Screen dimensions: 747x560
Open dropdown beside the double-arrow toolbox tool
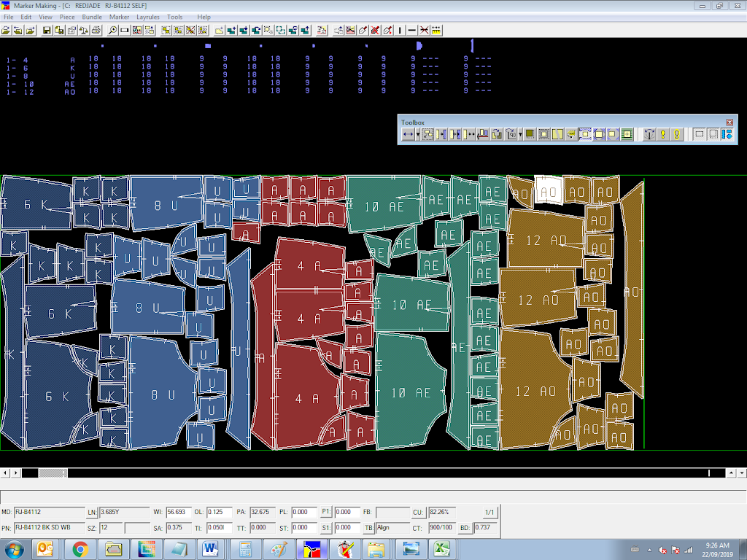tap(418, 135)
